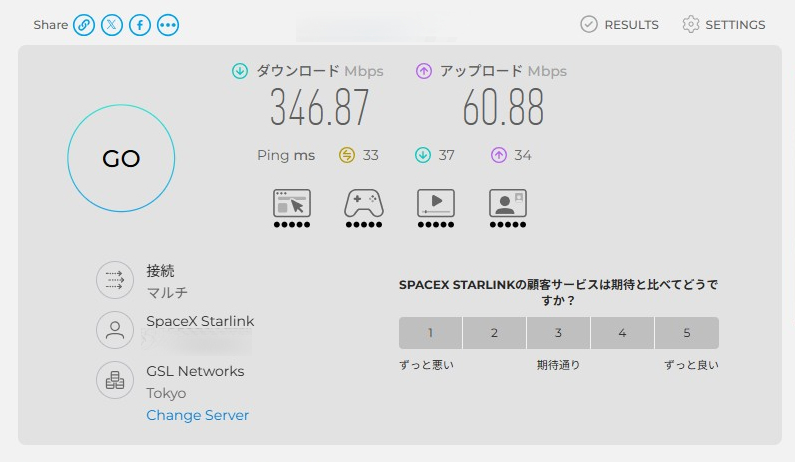This screenshot has height=462, width=795.
Task: Rate Starlink customer service as 3
Action: point(558,333)
